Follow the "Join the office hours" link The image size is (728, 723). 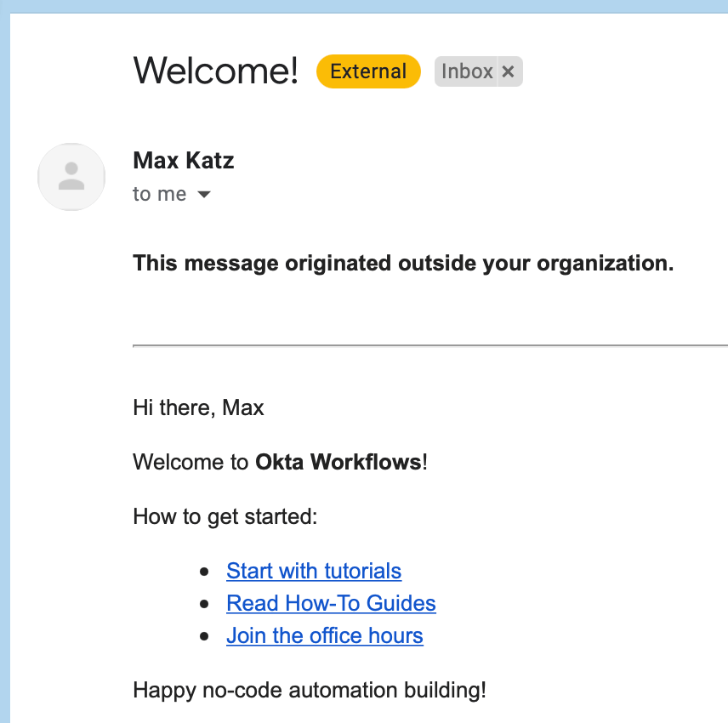[x=324, y=635]
